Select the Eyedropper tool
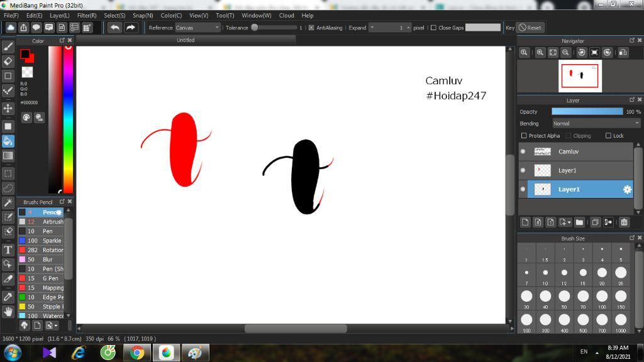The height and width of the screenshot is (362, 644). (8, 297)
